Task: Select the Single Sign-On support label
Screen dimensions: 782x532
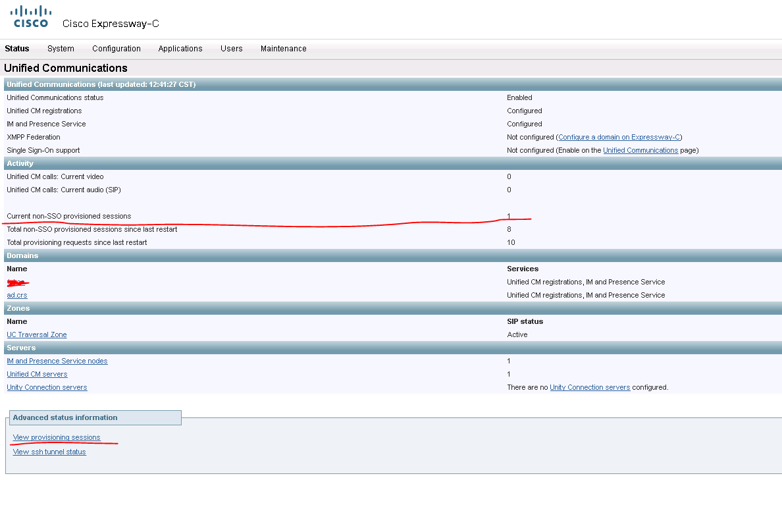Action: tap(43, 150)
